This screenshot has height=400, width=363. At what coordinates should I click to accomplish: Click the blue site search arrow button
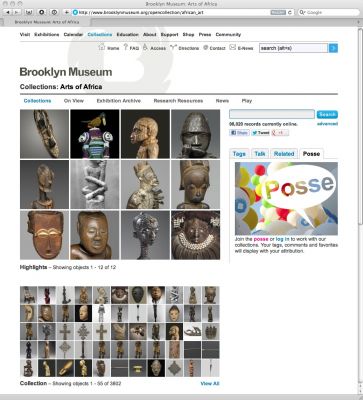[333, 48]
